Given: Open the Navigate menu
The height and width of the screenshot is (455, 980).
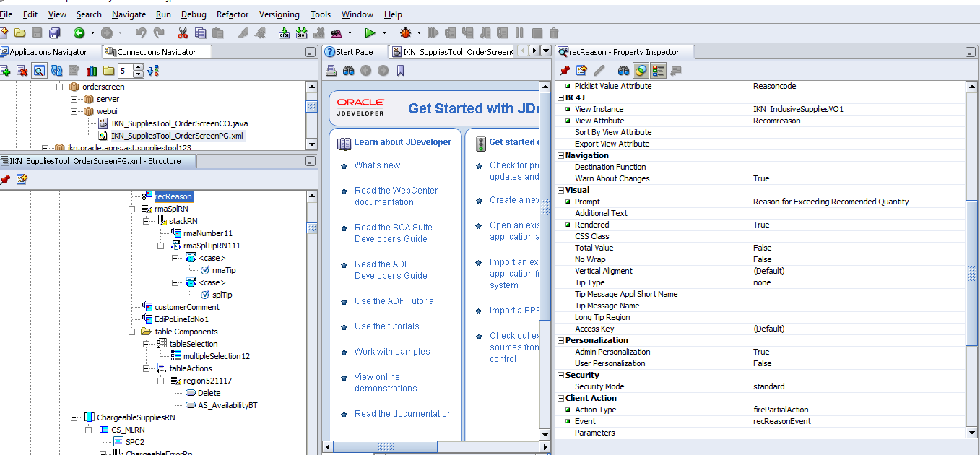Looking at the screenshot, I should point(129,14).
